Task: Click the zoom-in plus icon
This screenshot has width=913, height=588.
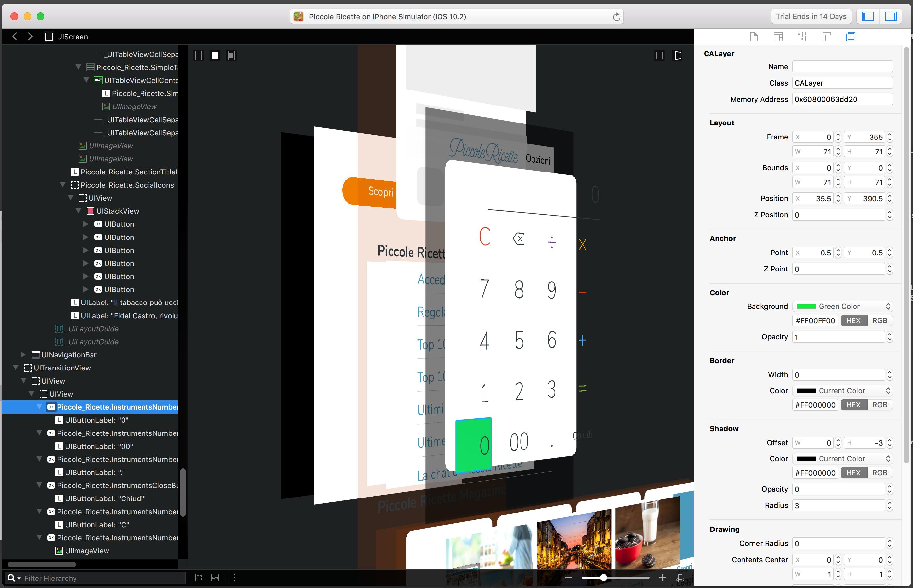Action: point(662,578)
